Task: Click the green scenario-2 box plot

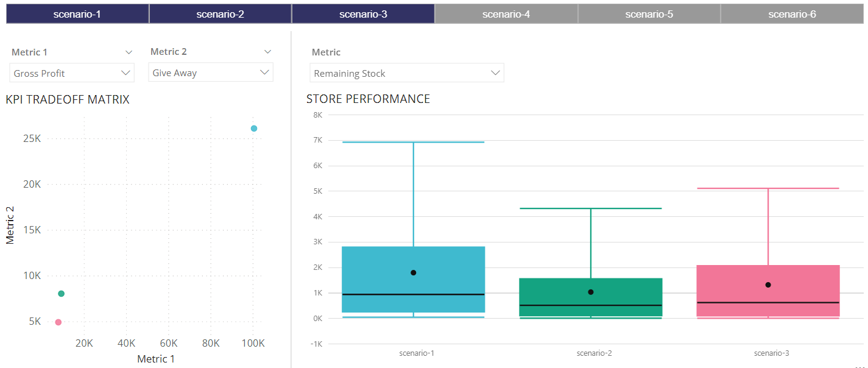Action: click(591, 297)
